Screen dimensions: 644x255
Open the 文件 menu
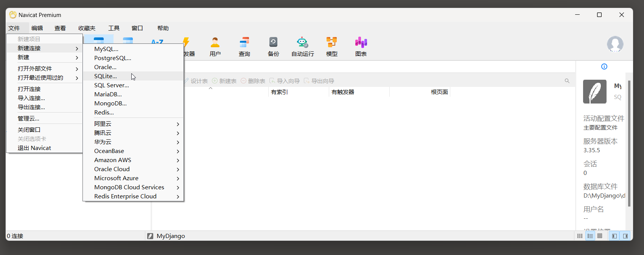[x=14, y=28]
